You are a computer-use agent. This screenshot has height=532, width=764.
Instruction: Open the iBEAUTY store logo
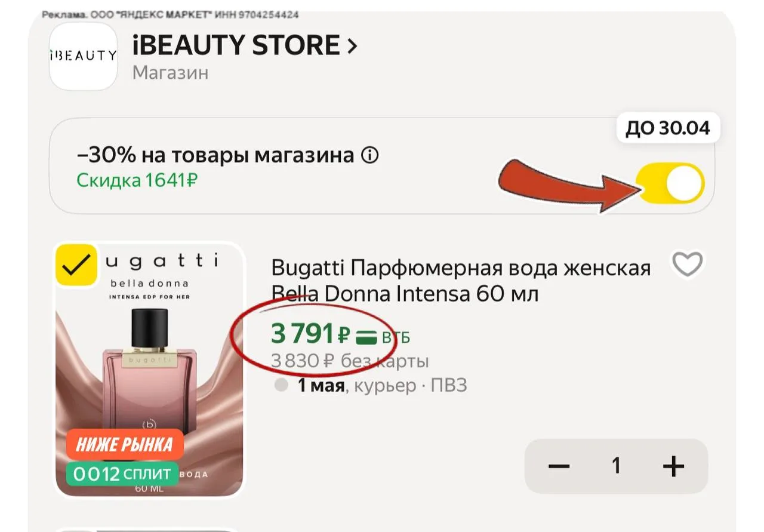(x=82, y=56)
